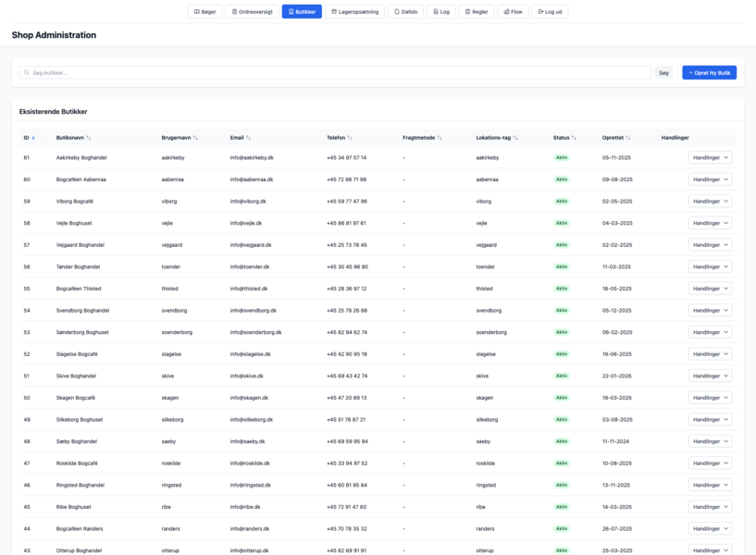Click the Opret Ny Butik button
Viewport: 756px width, 555px height.
[709, 72]
